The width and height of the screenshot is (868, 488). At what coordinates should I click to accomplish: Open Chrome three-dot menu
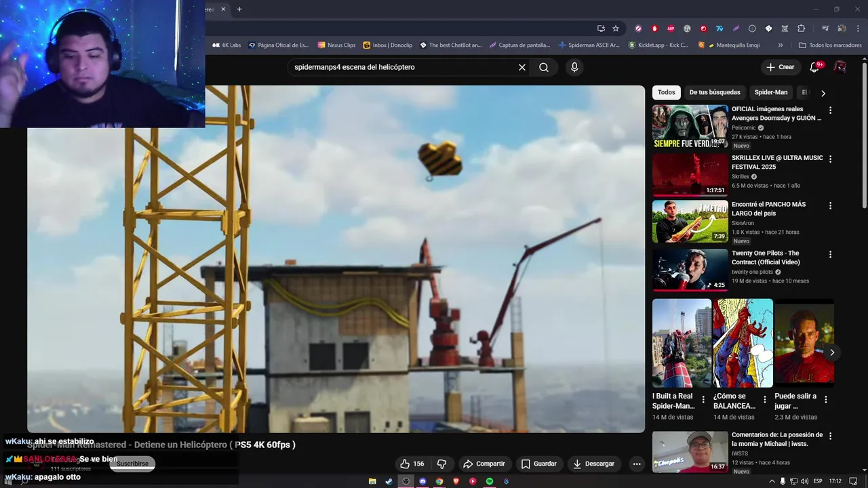pos(858,28)
